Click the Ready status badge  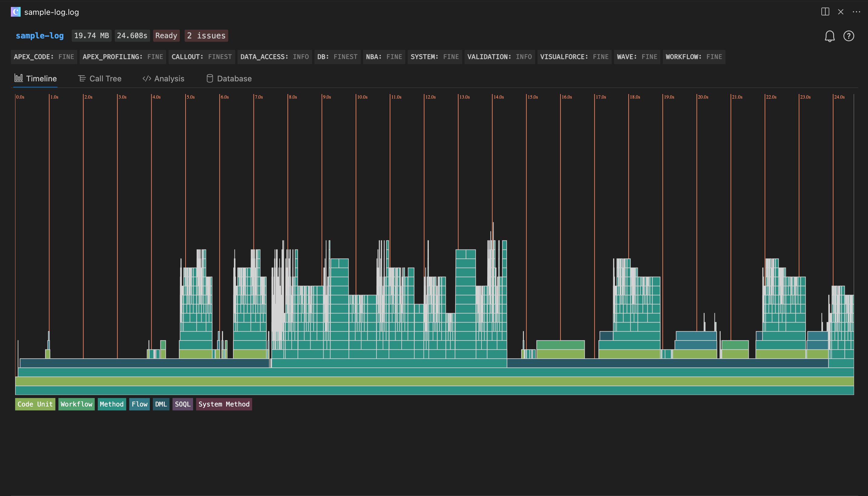[166, 35]
